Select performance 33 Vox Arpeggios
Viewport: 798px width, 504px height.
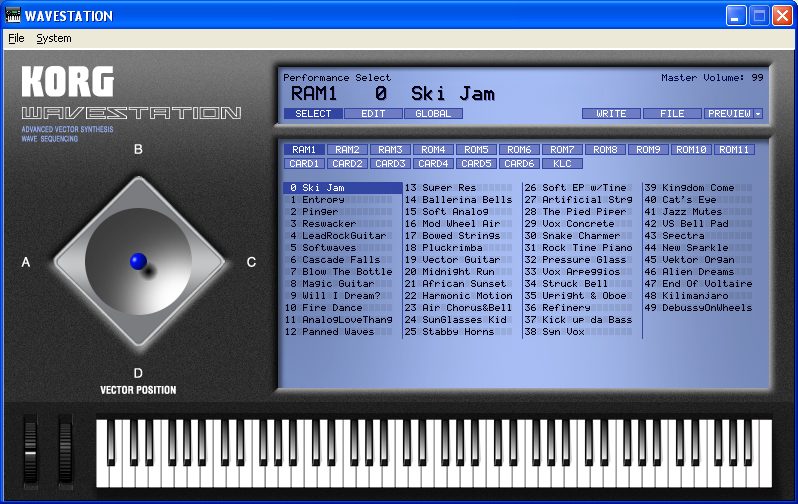tap(583, 272)
